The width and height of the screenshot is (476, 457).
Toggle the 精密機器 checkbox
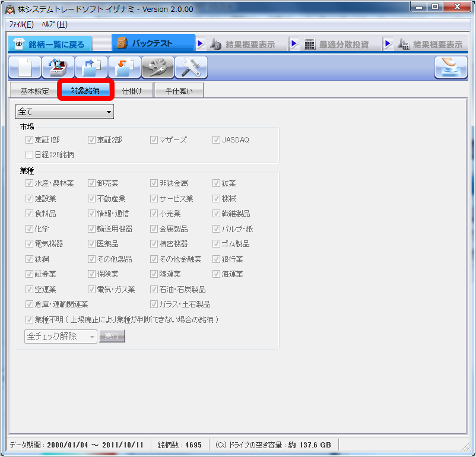click(154, 243)
